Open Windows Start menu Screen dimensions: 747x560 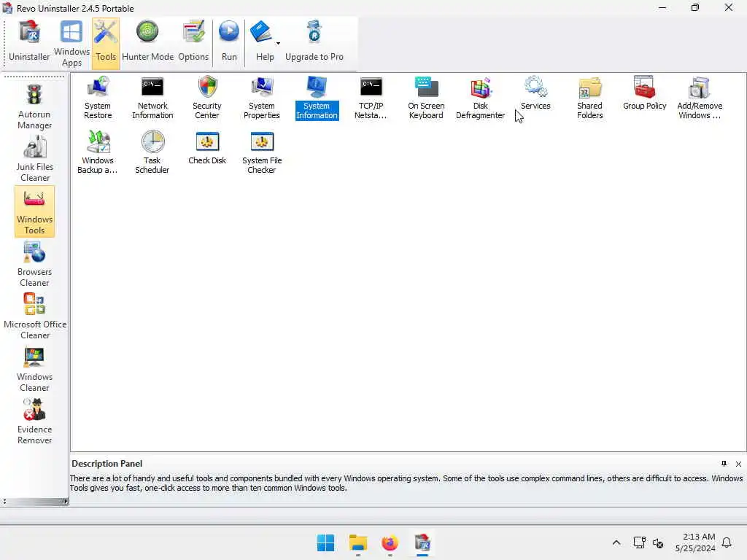click(x=326, y=542)
